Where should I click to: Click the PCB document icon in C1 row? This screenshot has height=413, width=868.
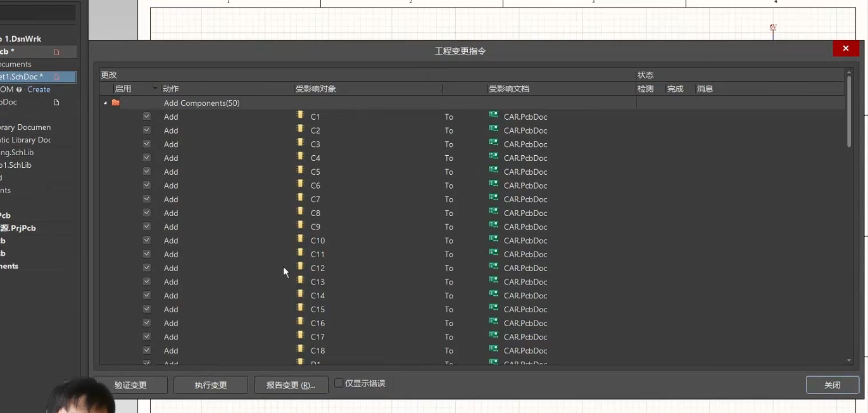click(x=493, y=115)
